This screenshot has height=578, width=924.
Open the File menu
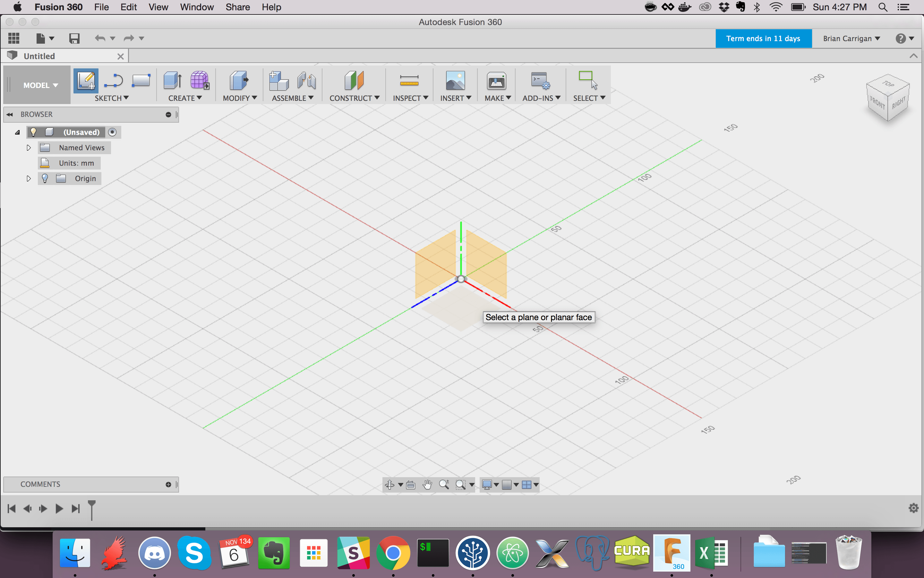[x=102, y=7]
